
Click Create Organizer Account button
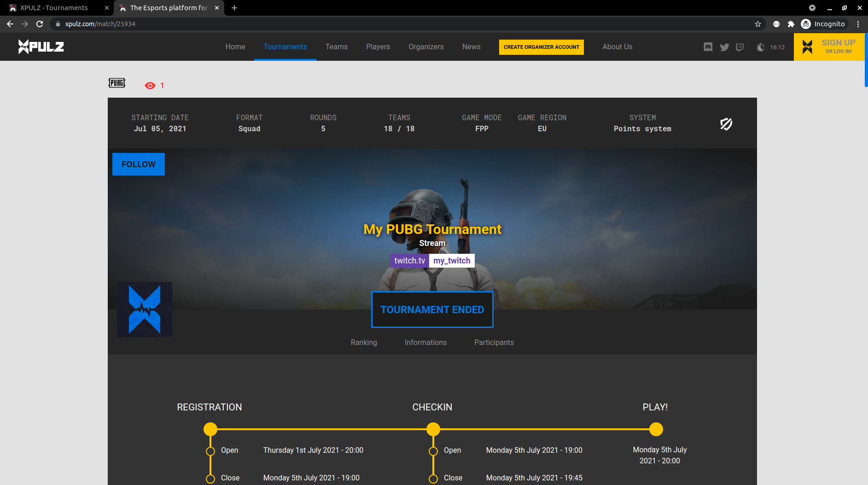(x=542, y=47)
